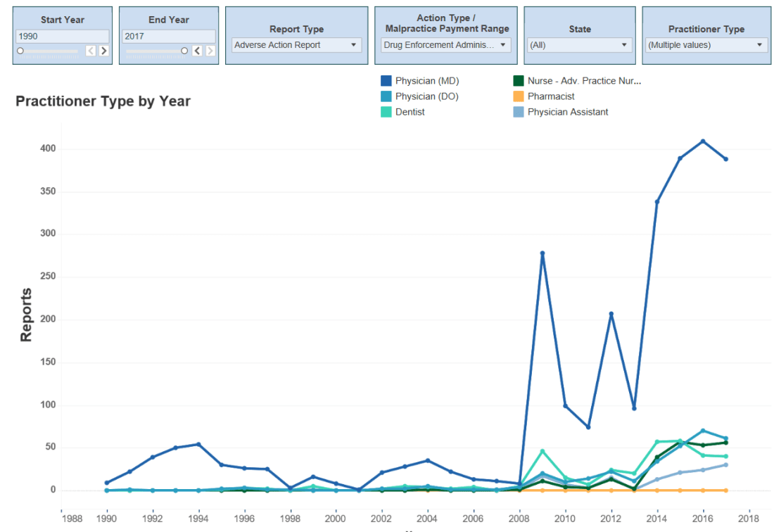Click the End Year 2017 input field
The image size is (774, 532).
tap(169, 37)
